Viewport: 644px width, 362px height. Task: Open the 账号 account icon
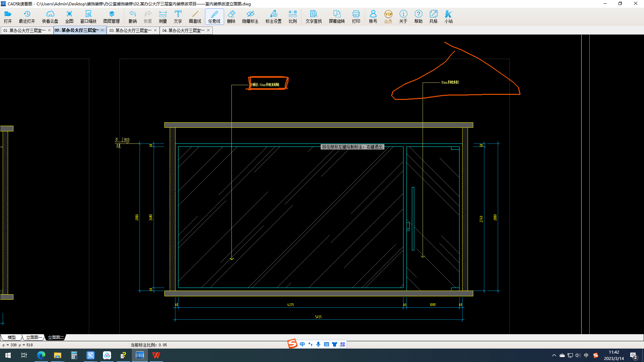click(x=373, y=17)
